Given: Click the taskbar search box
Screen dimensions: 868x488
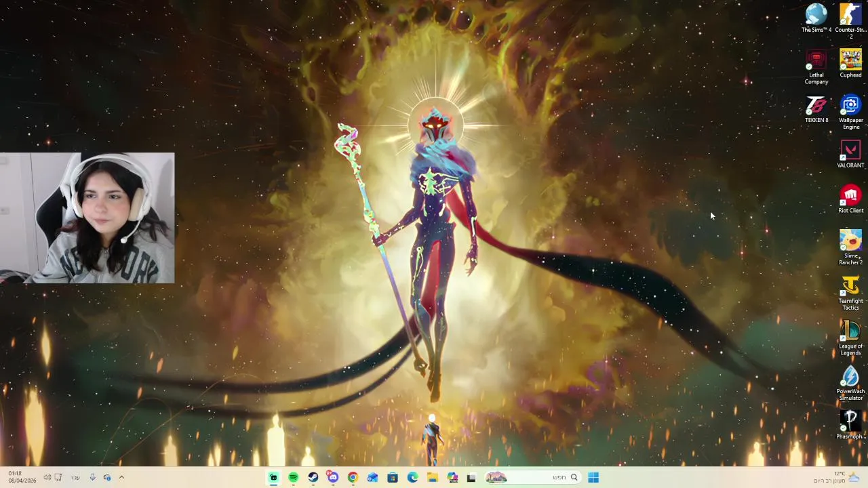Looking at the screenshot, I should 532,478.
